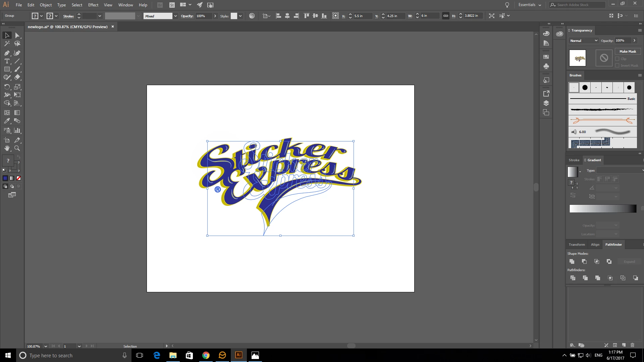
Task: Select the Rectangle tool
Action: [x=7, y=69]
